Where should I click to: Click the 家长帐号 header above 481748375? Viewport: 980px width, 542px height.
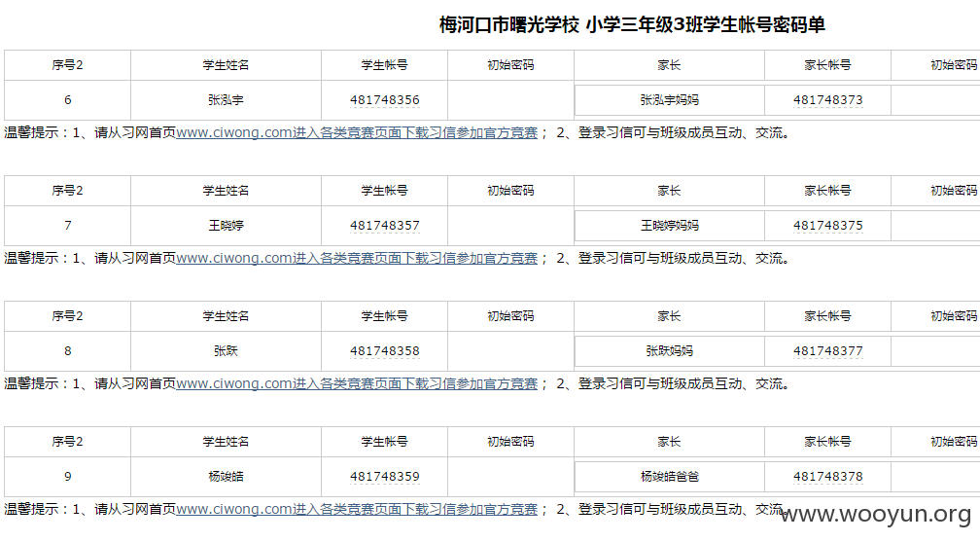click(x=827, y=191)
